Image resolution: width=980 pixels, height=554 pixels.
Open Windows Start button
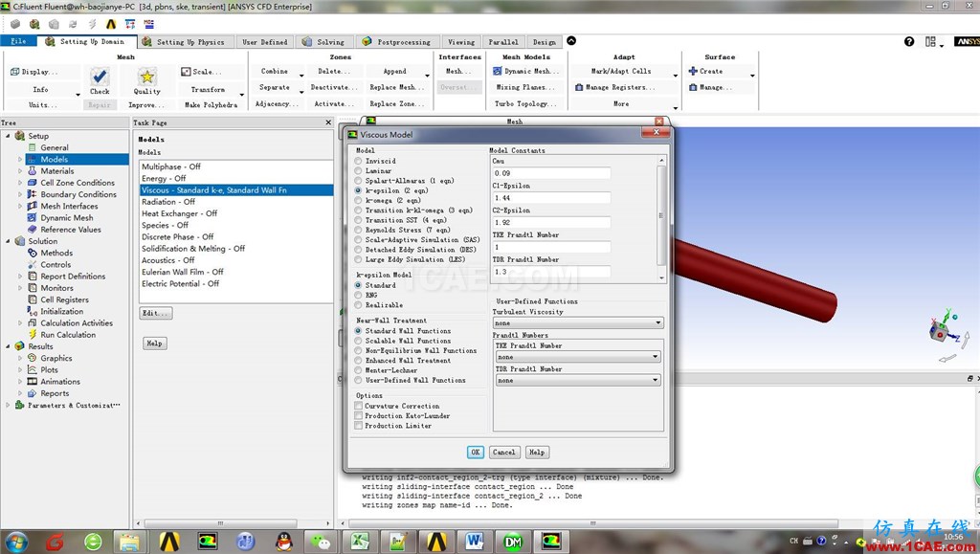point(15,542)
